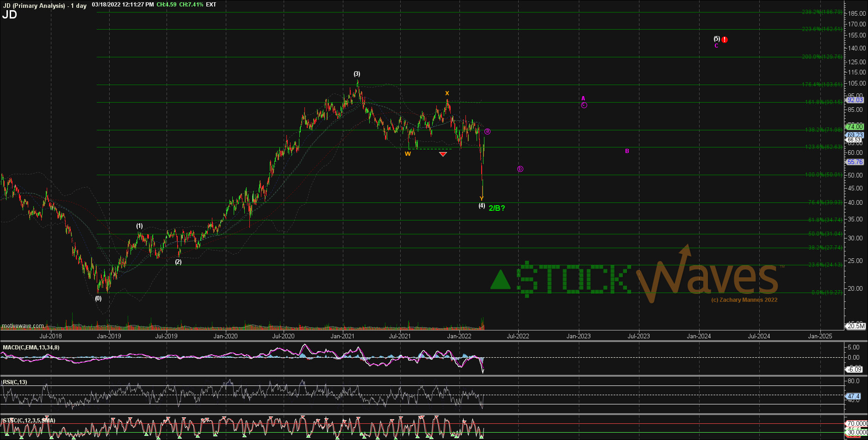Click the green '74.00' price tag
868x440 pixels.
(x=855, y=127)
